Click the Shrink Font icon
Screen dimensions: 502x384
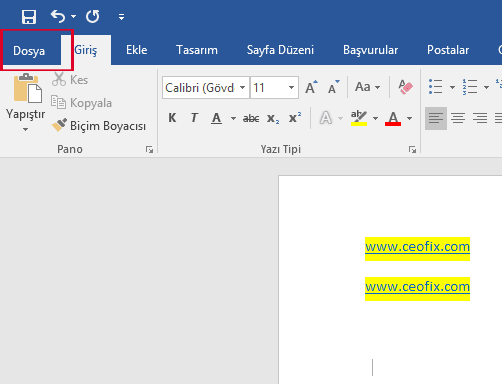pos(333,87)
